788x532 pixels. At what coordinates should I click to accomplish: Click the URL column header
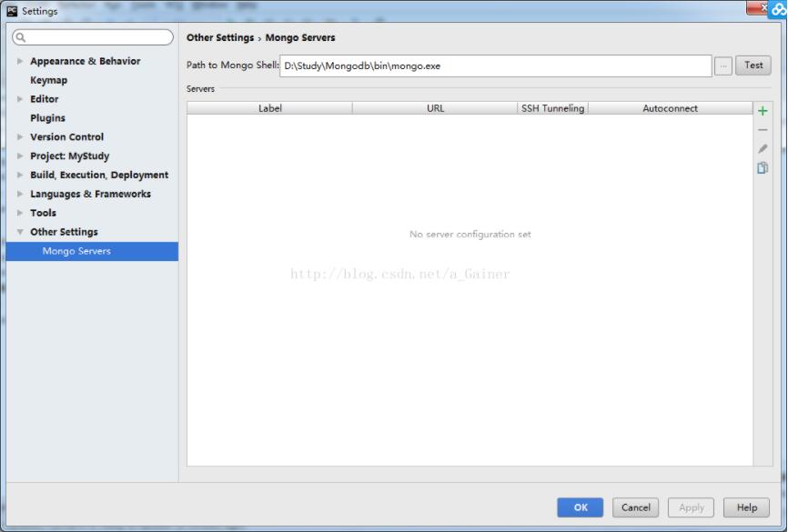click(x=435, y=108)
